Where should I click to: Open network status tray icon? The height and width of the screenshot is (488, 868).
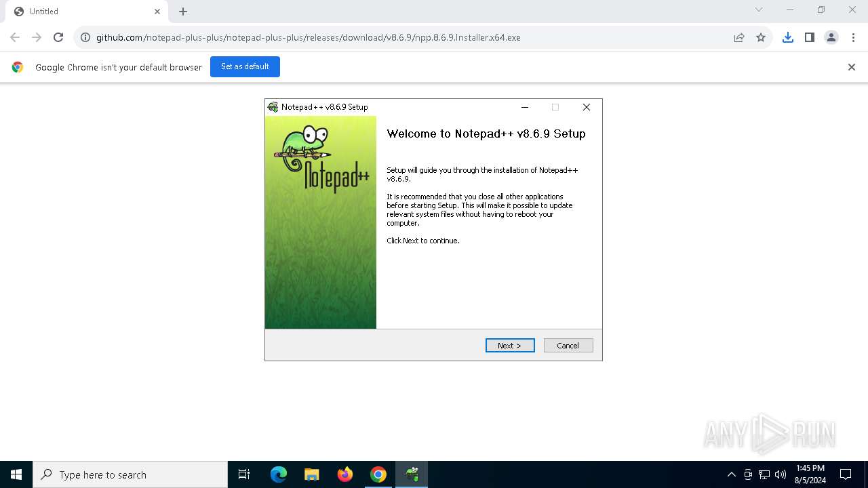764,474
